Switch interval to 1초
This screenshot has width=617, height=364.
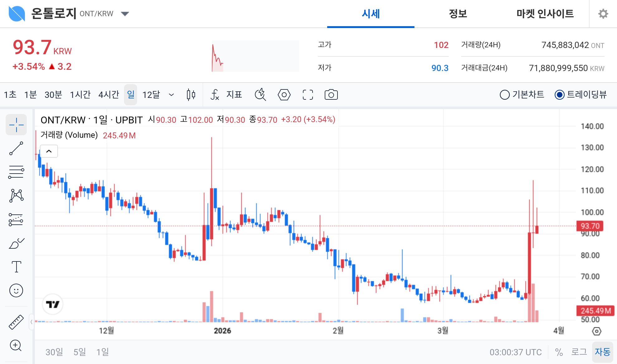pyautogui.click(x=10, y=95)
